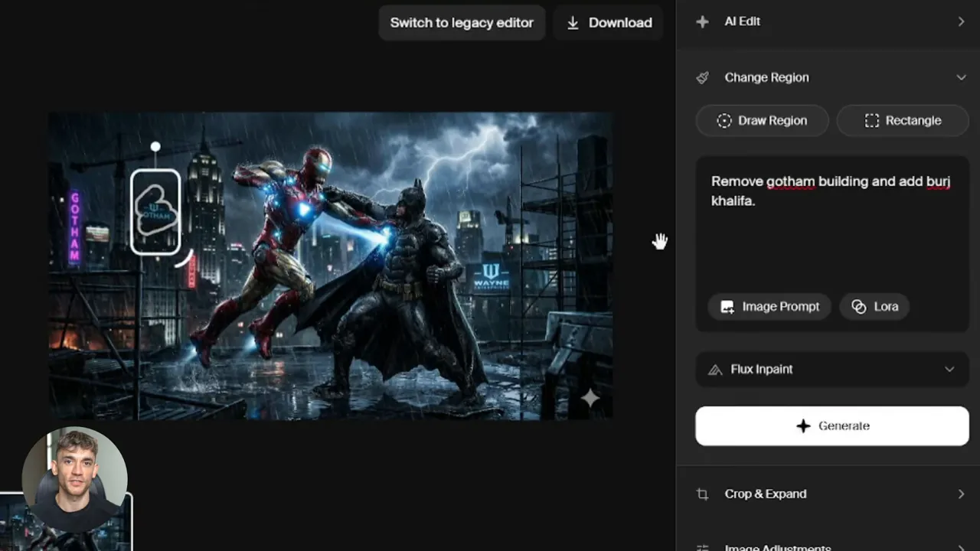The height and width of the screenshot is (551, 980).
Task: Select the Draw Region tool
Action: pyautogui.click(x=763, y=121)
